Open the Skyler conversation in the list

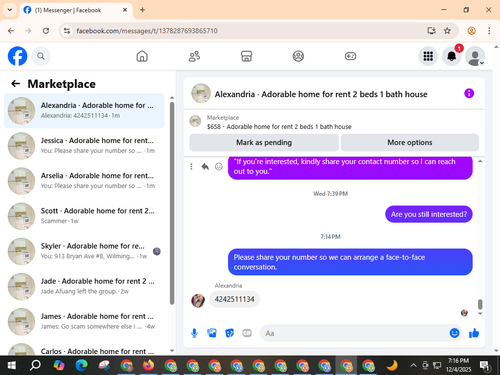84,251
